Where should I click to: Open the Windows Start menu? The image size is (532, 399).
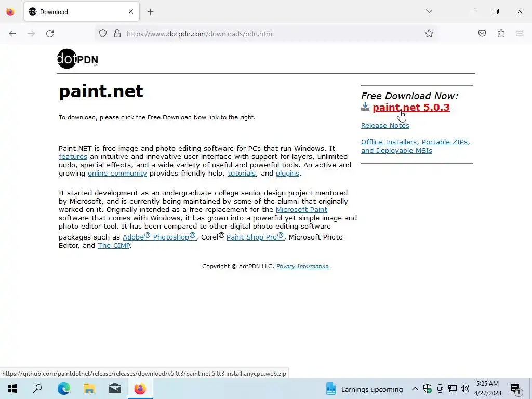click(x=12, y=389)
